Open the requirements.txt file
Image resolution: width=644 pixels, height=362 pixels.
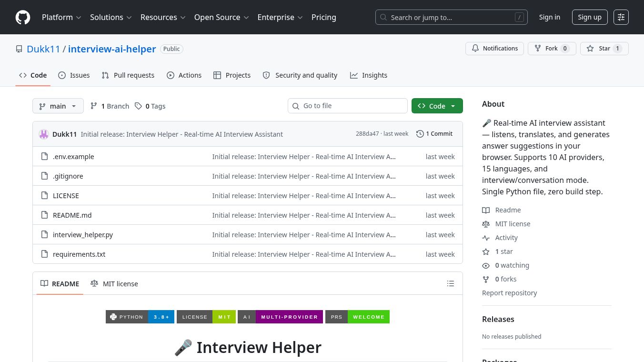(x=79, y=254)
